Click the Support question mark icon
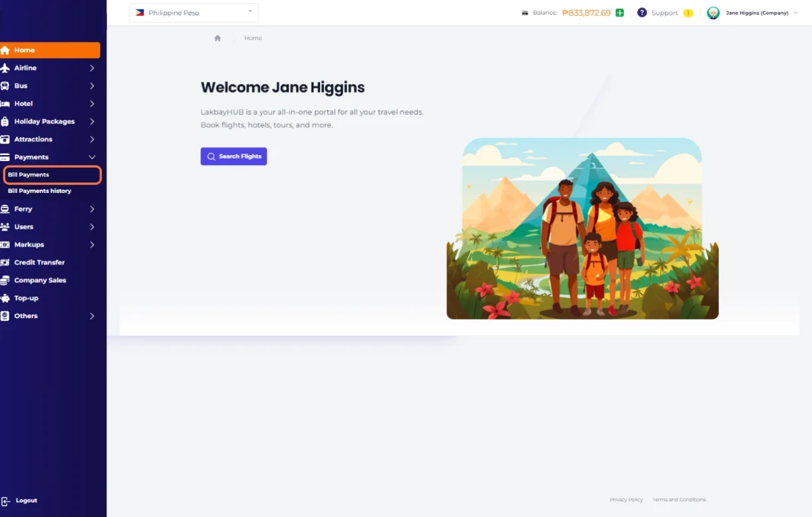Viewport: 812px width, 517px height. pos(642,13)
